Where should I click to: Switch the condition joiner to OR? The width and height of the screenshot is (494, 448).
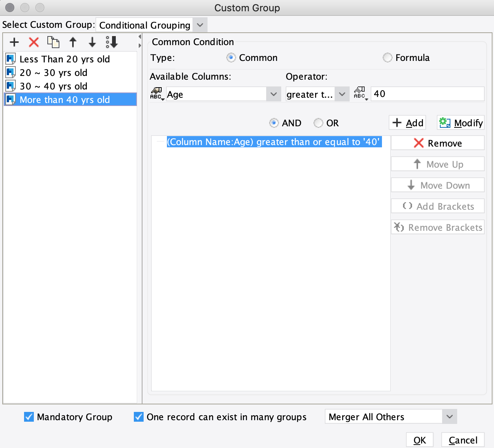pyautogui.click(x=318, y=123)
